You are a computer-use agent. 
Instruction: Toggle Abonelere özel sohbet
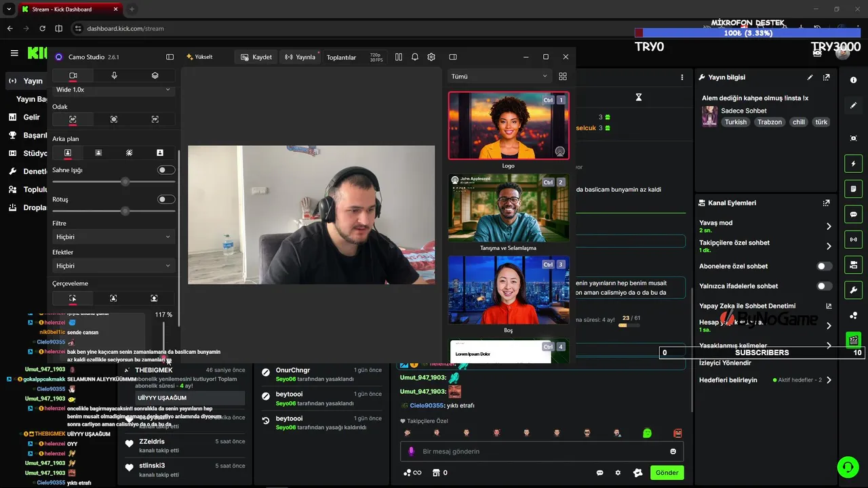point(825,266)
